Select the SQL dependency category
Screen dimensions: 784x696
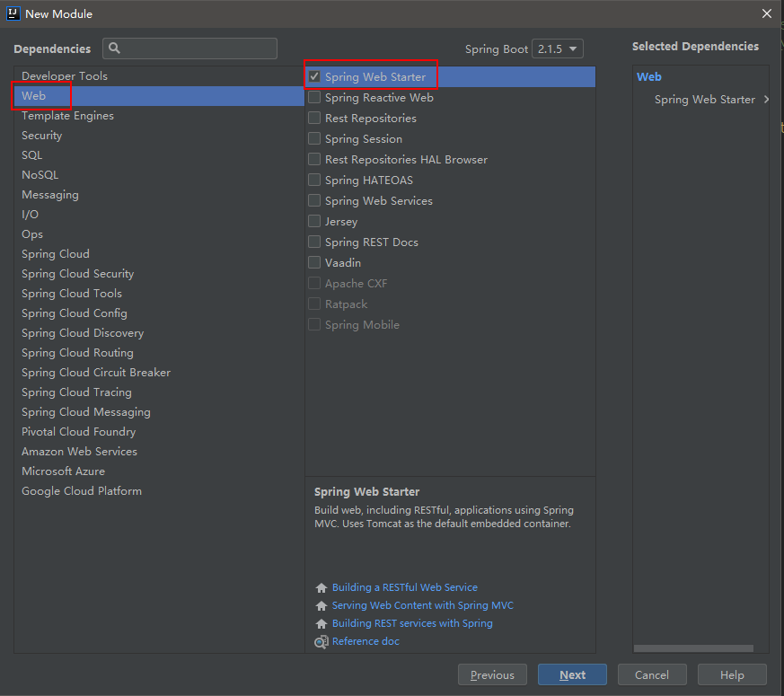(x=32, y=155)
